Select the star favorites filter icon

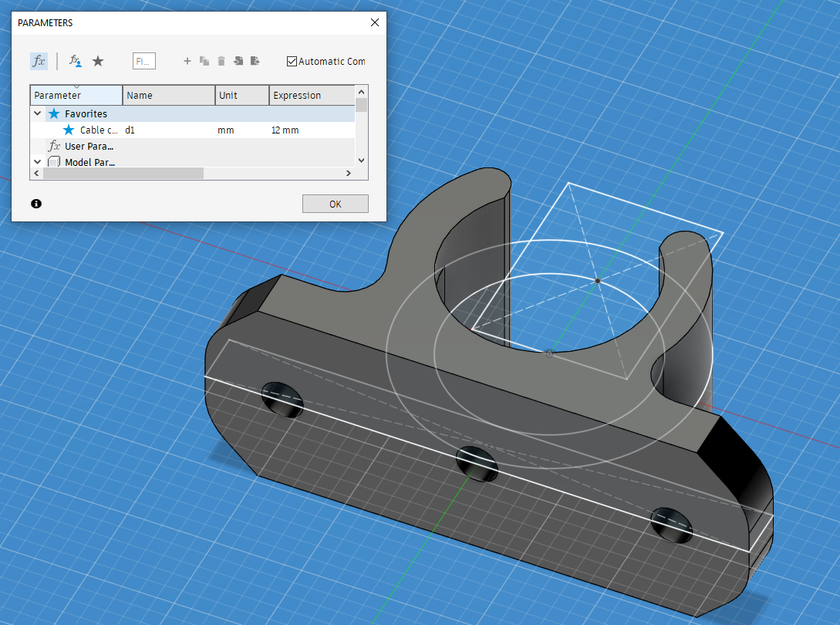point(97,60)
